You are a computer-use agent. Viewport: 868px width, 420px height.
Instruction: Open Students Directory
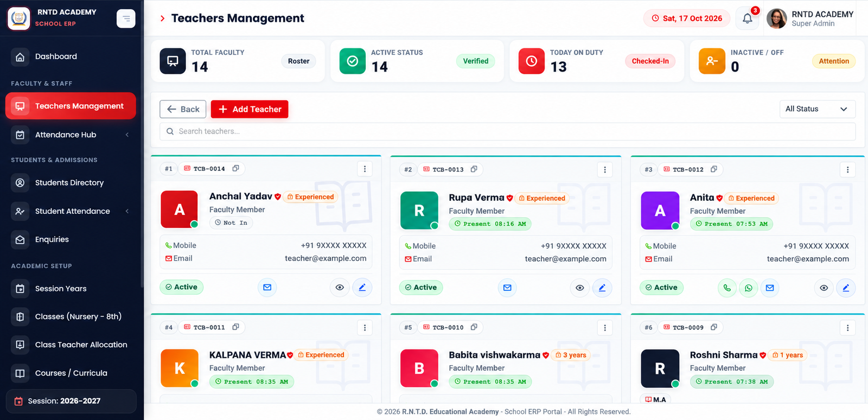[x=71, y=183]
